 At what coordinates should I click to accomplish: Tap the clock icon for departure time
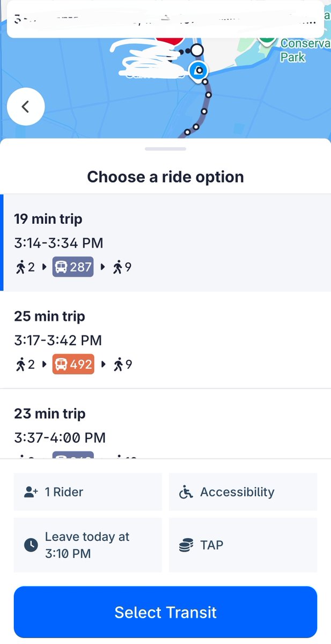click(x=32, y=545)
